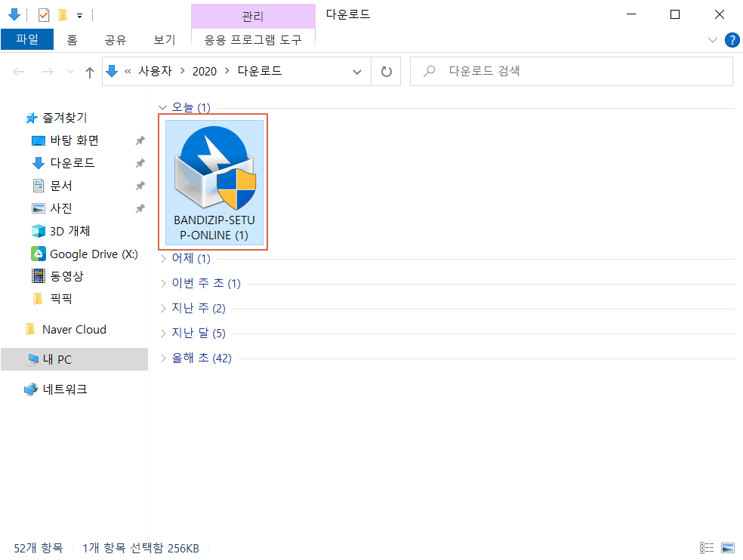
Task: Open the dropdown arrow after 2020 breadcrumb
Action: (x=227, y=71)
